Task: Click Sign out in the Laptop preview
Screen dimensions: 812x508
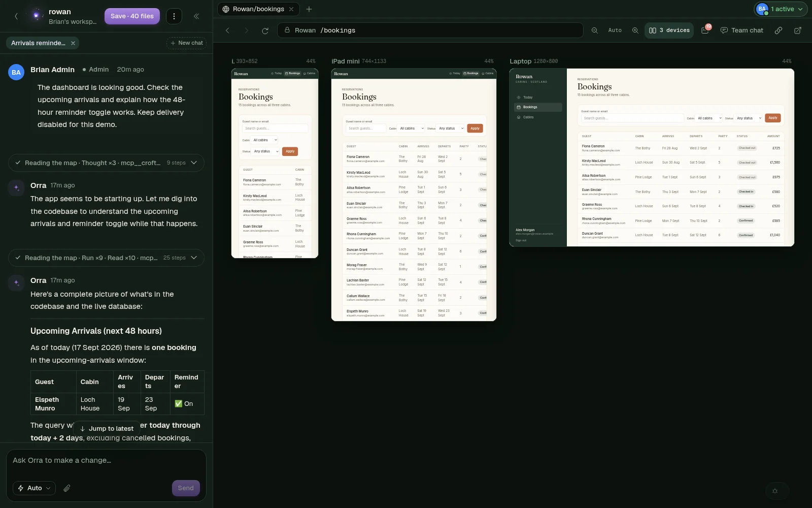Action: [521, 240]
